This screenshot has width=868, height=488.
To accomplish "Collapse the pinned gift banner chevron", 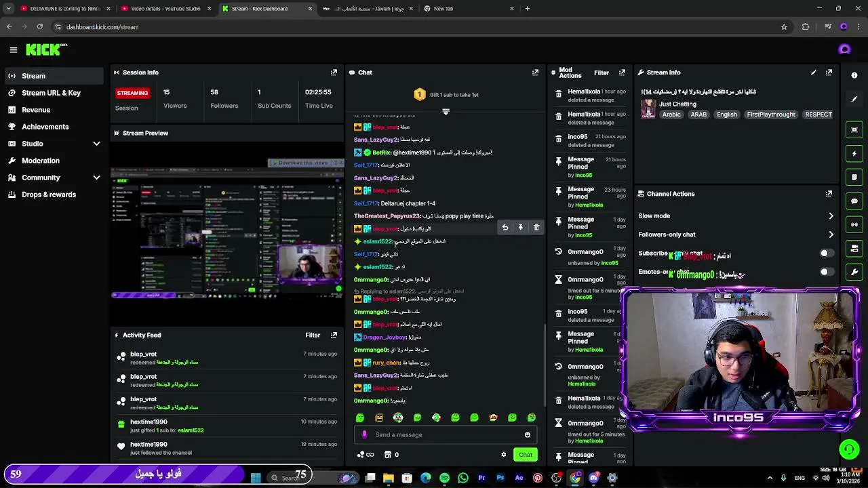I will (446, 112).
